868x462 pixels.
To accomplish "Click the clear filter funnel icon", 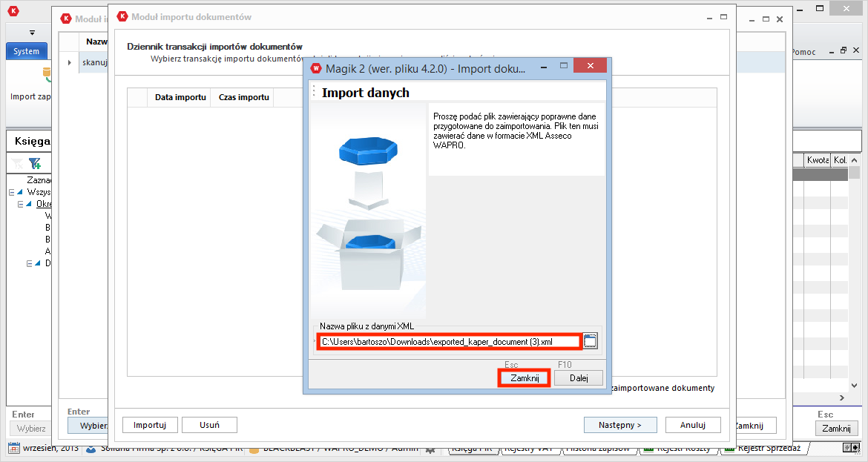I will coord(17,163).
